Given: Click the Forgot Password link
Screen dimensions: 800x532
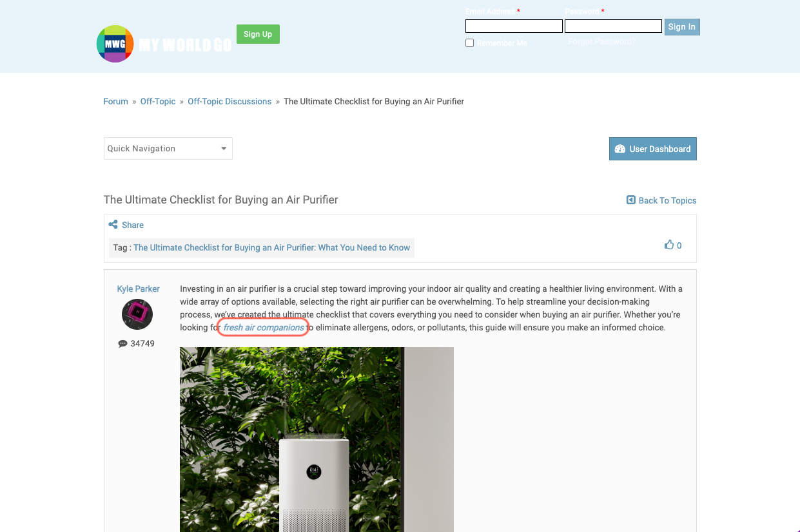Looking at the screenshot, I should (601, 42).
